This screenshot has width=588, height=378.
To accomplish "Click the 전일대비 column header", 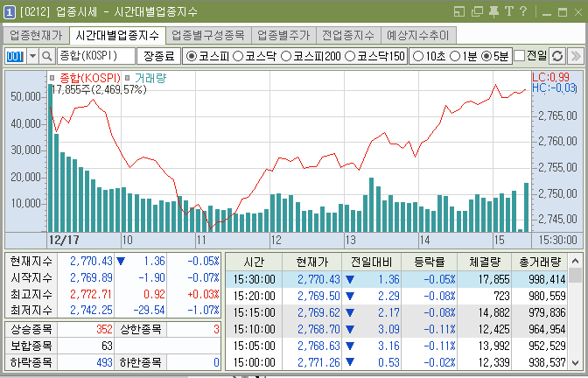I will click(x=371, y=262).
